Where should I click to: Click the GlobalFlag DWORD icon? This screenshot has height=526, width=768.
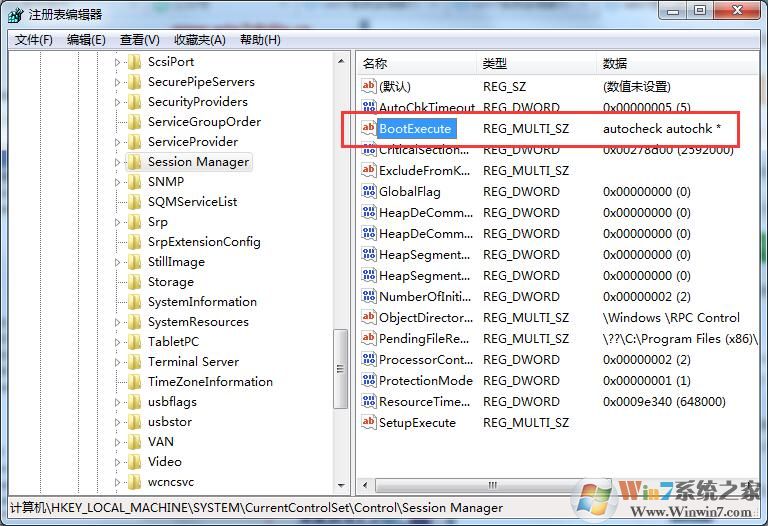tap(368, 191)
